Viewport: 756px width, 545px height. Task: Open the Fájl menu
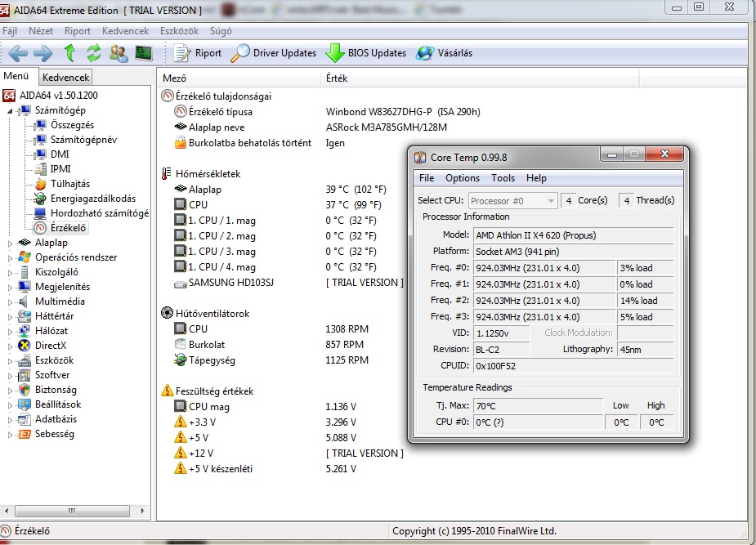(x=10, y=31)
